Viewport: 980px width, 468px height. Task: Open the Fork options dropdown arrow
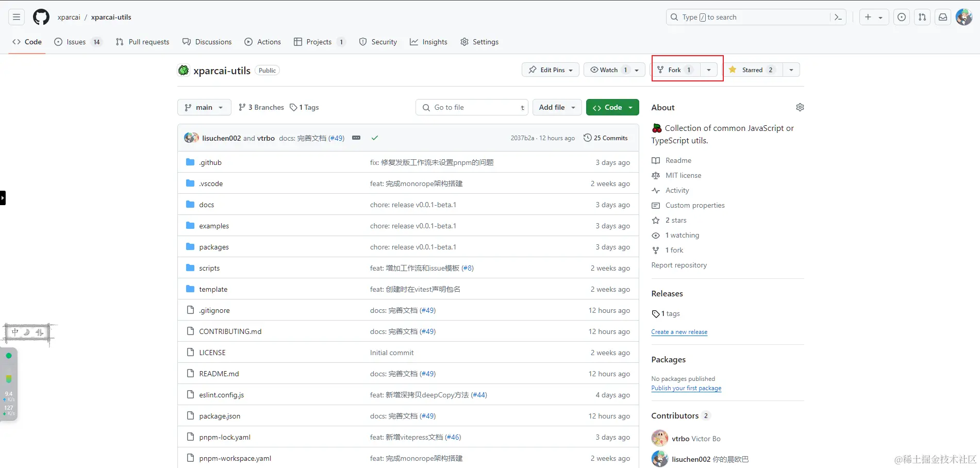pyautogui.click(x=709, y=70)
